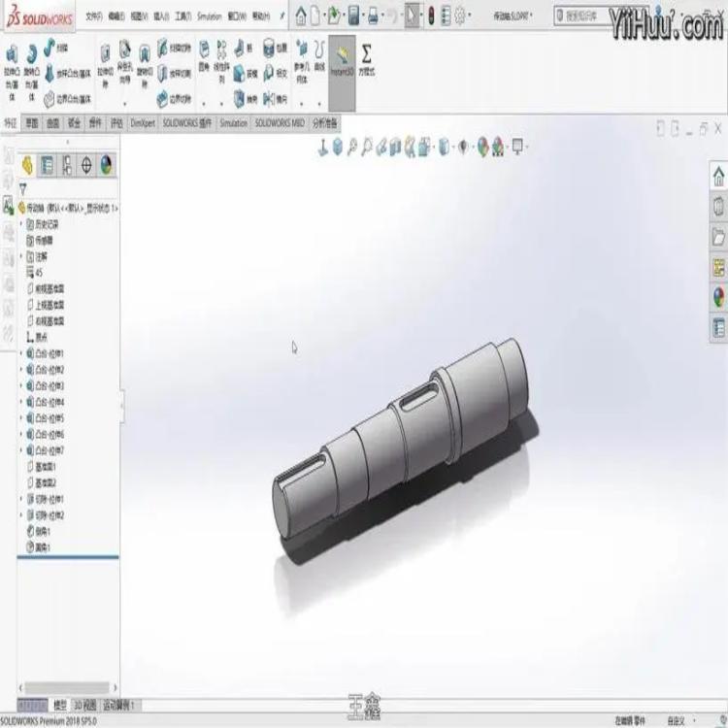Choose the Lofted Boss/Base (放样凸台/基体) tool
728x728 pixels.
tap(68, 74)
